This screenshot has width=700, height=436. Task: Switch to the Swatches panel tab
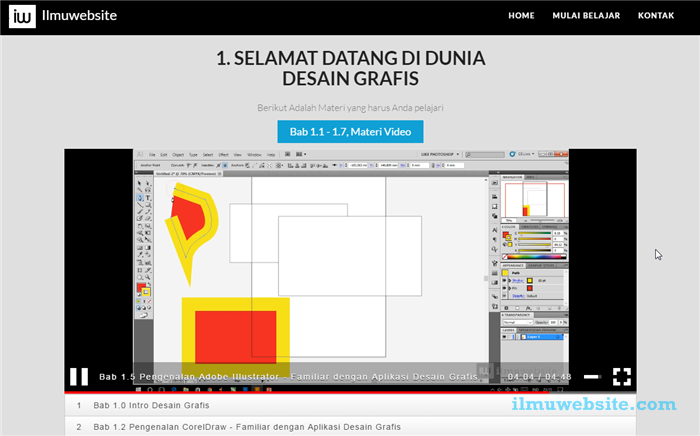(530, 227)
